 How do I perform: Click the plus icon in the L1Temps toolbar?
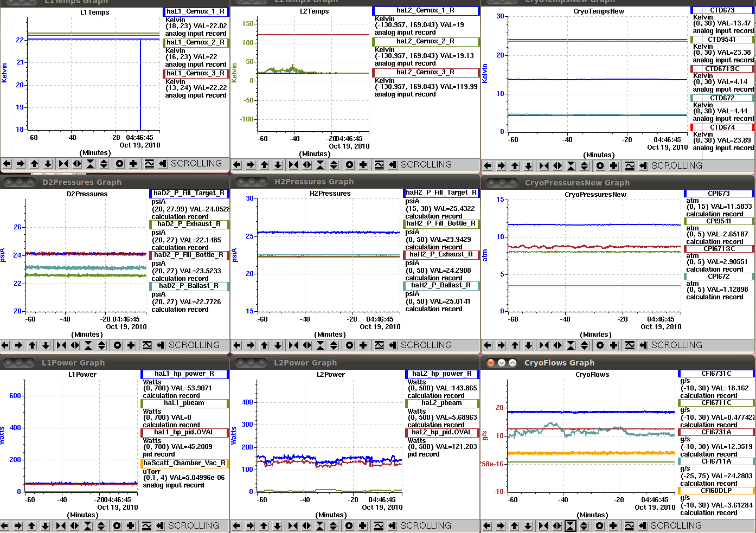pyautogui.click(x=133, y=164)
